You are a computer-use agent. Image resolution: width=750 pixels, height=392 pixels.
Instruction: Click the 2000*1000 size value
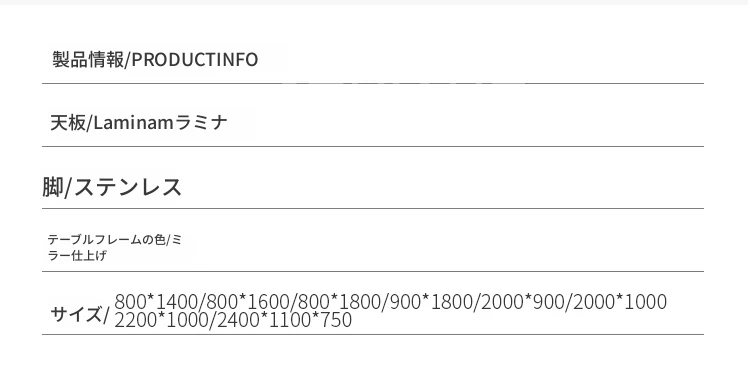pyautogui.click(x=620, y=302)
